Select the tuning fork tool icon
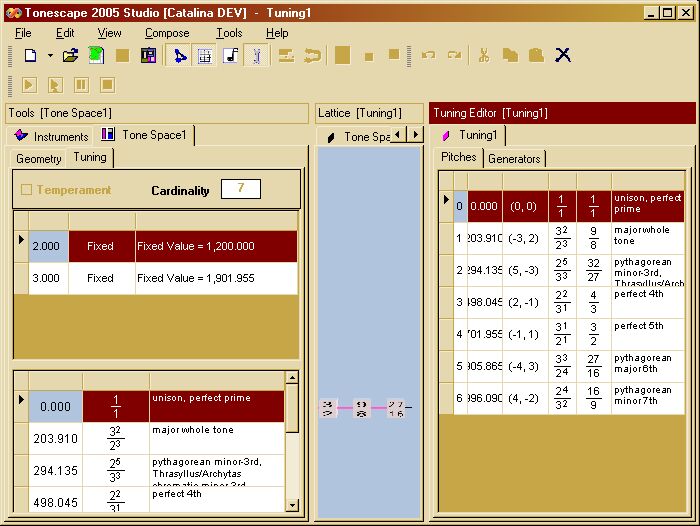Screen dimensions: 700x526 click(x=257, y=56)
